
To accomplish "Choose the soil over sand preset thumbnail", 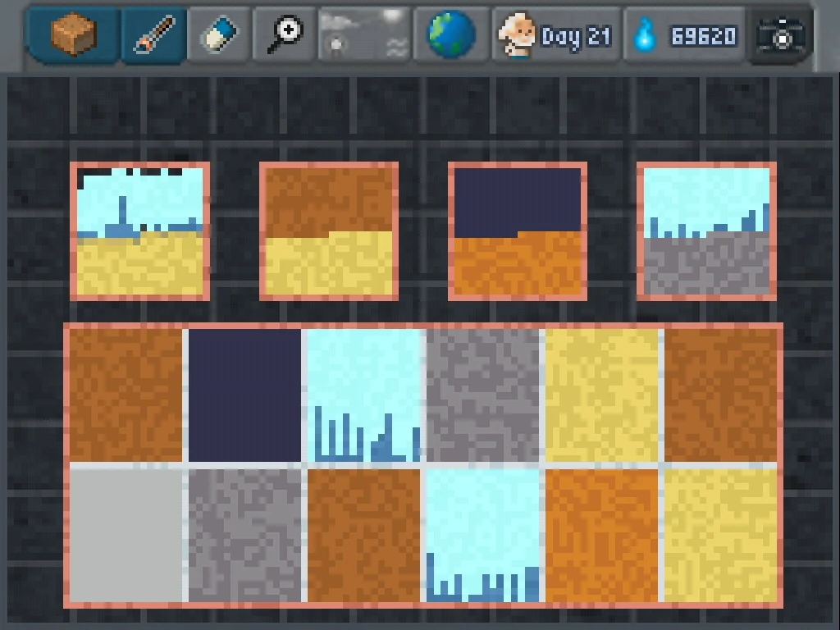I will click(x=329, y=231).
